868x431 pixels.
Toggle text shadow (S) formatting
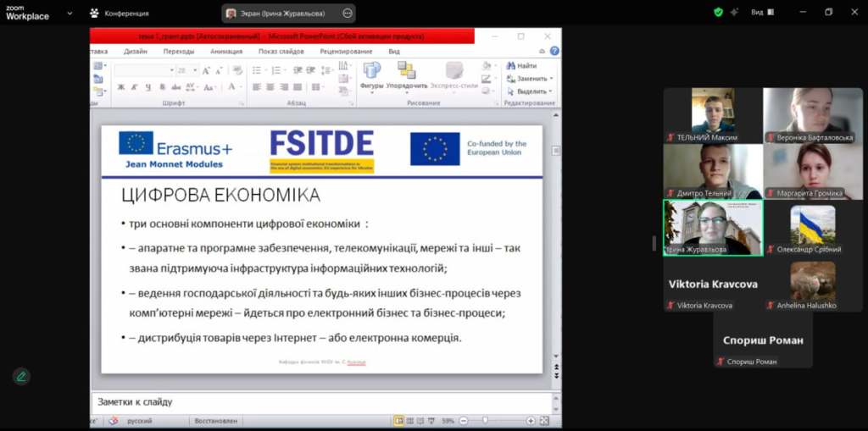(162, 87)
